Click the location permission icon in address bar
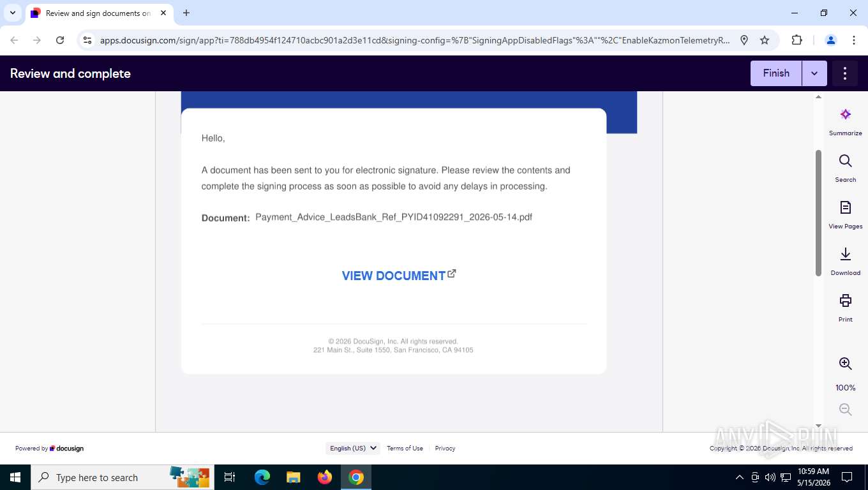This screenshot has width=868, height=490. (x=744, y=40)
